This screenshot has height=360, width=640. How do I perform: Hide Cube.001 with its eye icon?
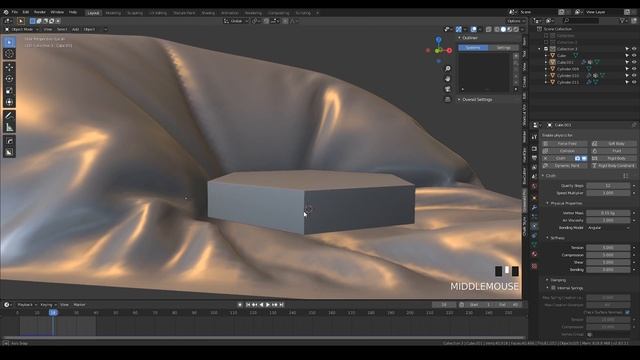pos(634,62)
